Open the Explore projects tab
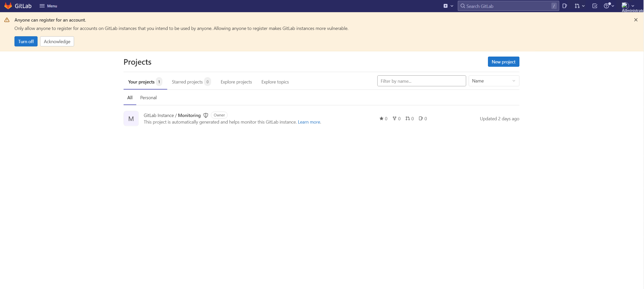 click(236, 82)
